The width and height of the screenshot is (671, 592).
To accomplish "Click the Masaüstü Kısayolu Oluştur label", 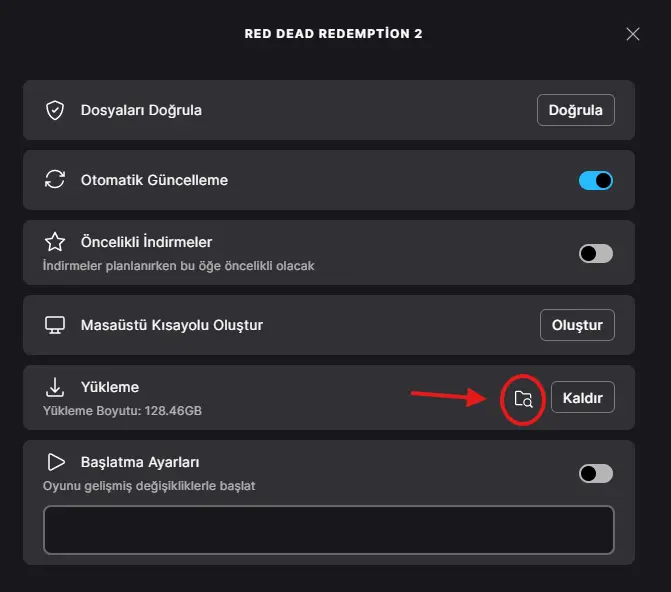I will [x=172, y=325].
